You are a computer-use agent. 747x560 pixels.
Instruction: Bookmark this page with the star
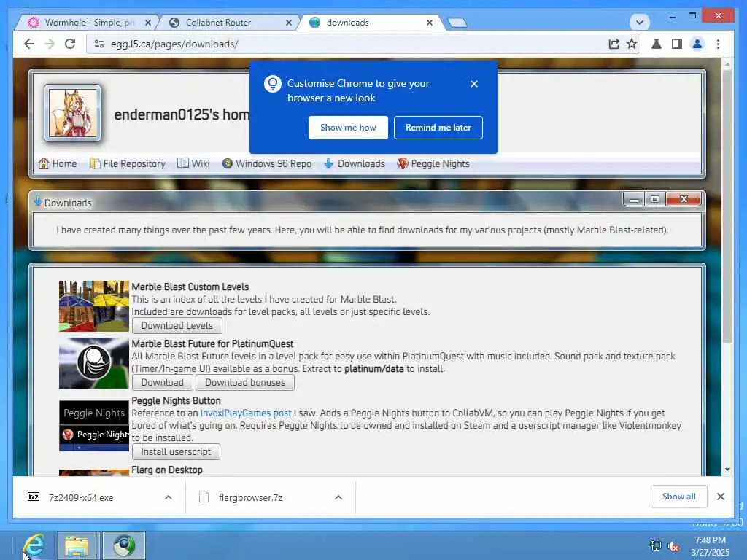click(x=632, y=44)
